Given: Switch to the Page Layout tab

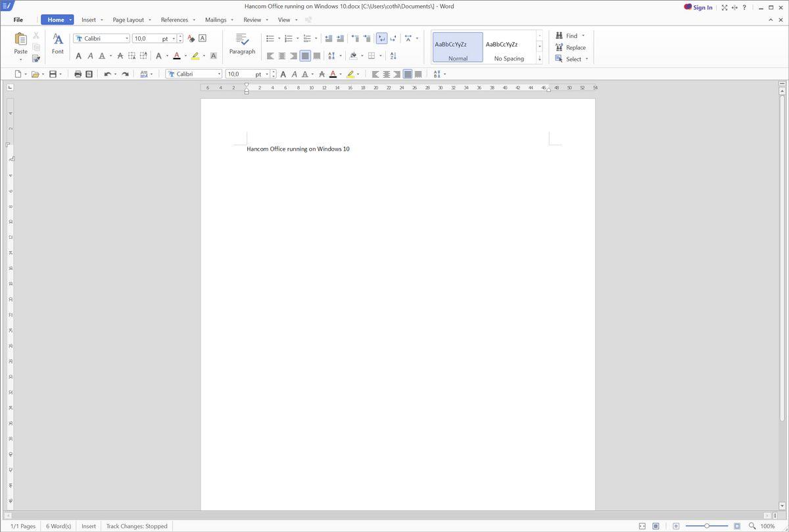Looking at the screenshot, I should point(128,20).
